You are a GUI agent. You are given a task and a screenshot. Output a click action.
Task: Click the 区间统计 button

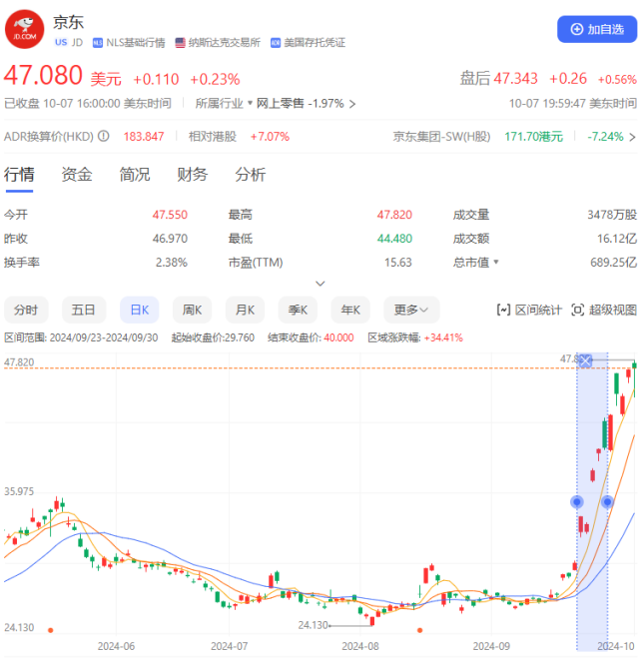529,311
